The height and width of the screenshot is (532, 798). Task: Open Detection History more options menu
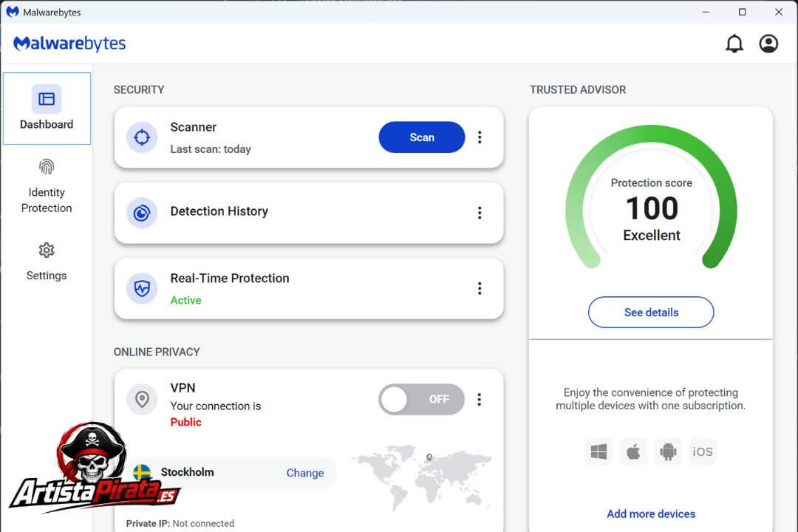(x=480, y=213)
